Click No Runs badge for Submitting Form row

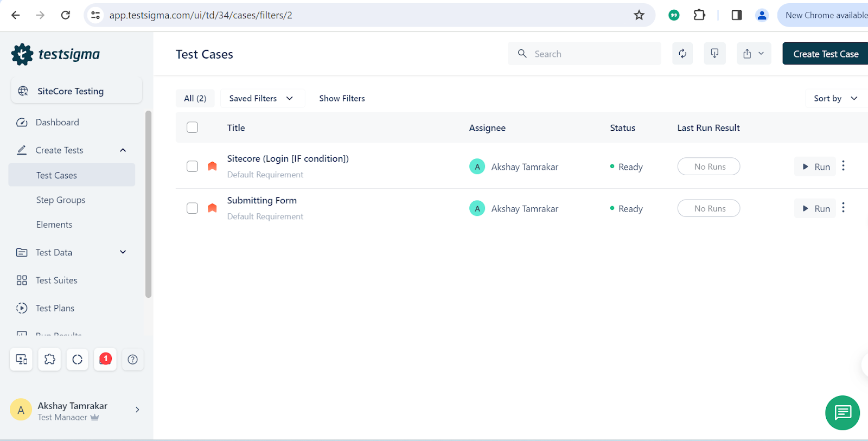click(709, 208)
